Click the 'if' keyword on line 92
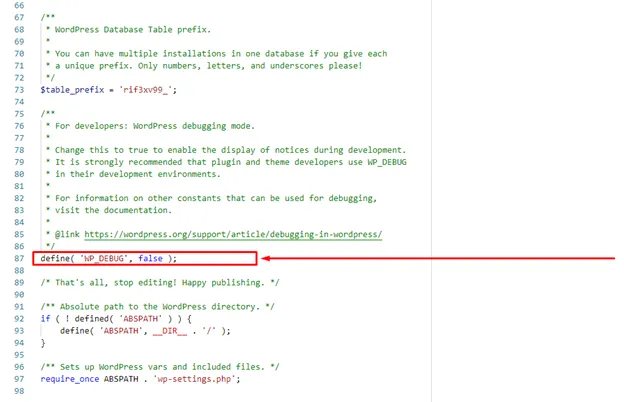 coord(45,319)
